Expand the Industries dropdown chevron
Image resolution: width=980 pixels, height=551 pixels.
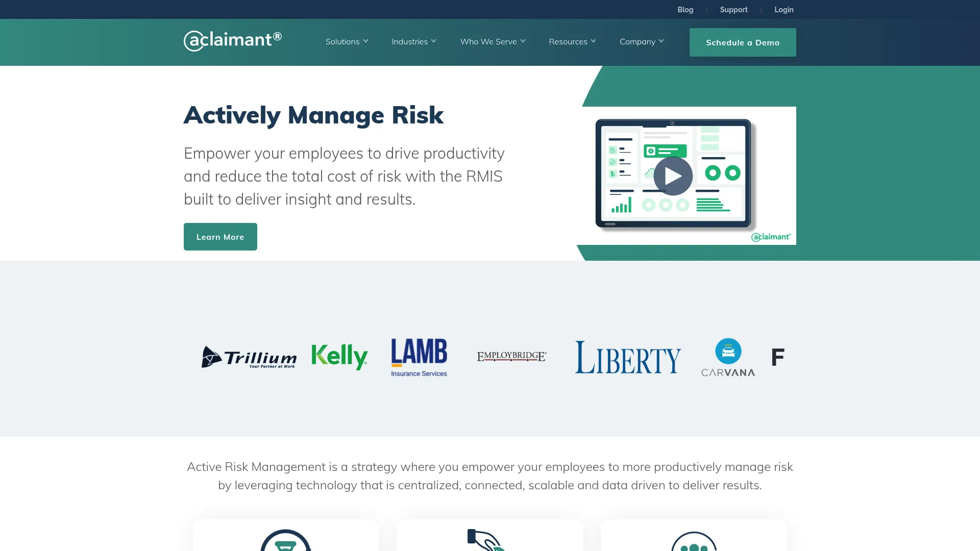433,41
